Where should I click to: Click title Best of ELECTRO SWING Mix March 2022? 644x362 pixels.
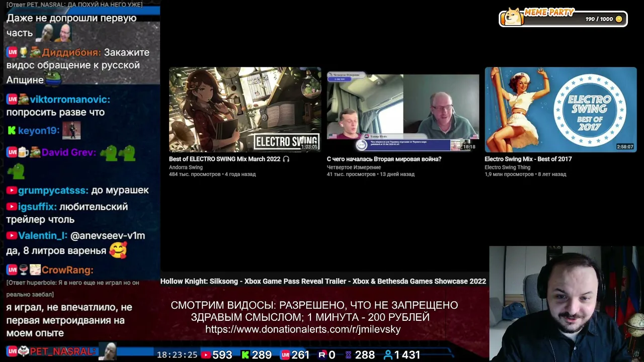tap(229, 159)
